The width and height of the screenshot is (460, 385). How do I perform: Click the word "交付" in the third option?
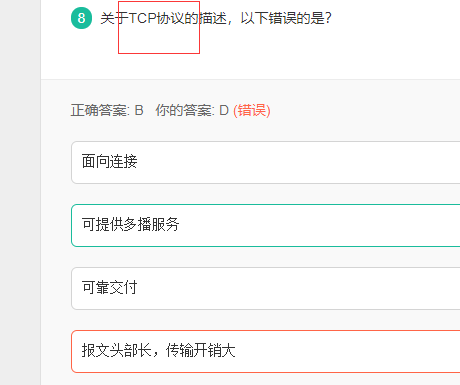(x=123, y=287)
